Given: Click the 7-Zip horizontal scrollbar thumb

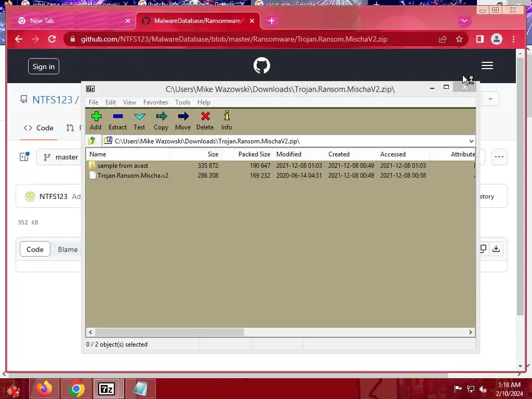Looking at the screenshot, I should pyautogui.click(x=169, y=332).
